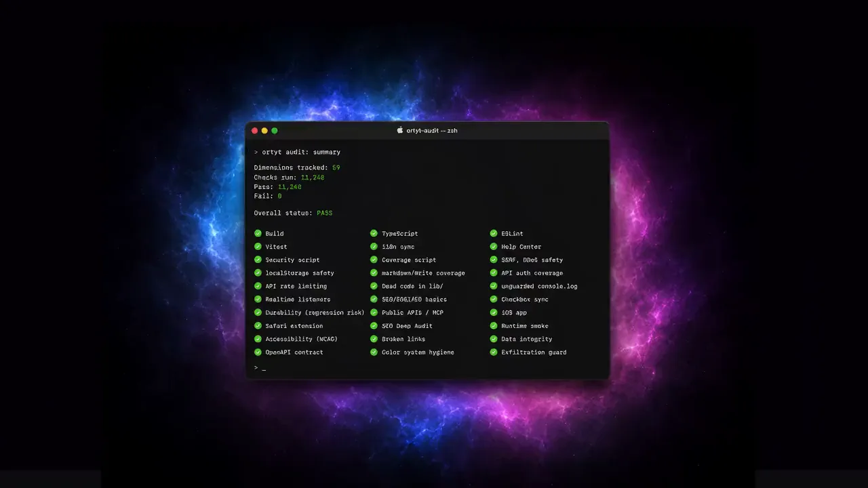Select the check icon next to Realtime listeners
Screen dimensions: 868x488
click(258, 300)
